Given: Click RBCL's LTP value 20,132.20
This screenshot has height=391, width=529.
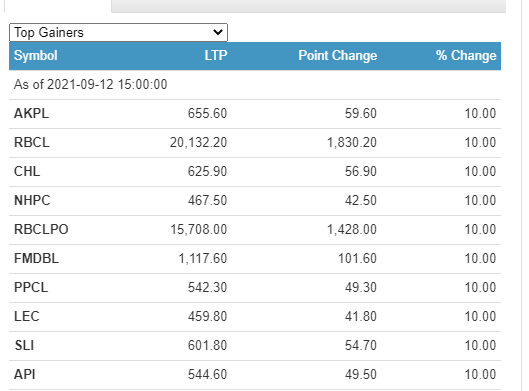Looking at the screenshot, I should (198, 142).
